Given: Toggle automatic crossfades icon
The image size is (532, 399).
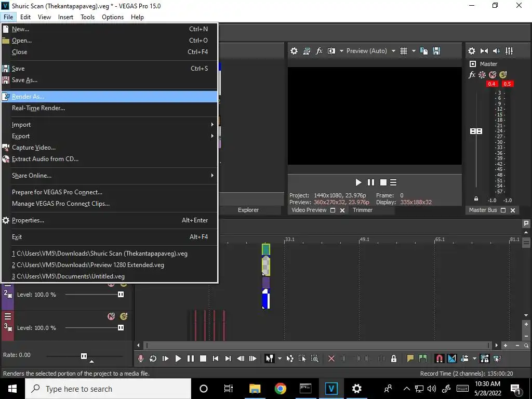Looking at the screenshot, I should pyautogui.click(x=452, y=358).
